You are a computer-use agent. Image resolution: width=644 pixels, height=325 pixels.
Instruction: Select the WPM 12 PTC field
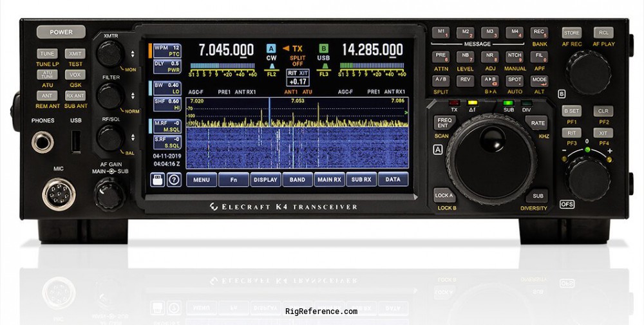pyautogui.click(x=167, y=51)
